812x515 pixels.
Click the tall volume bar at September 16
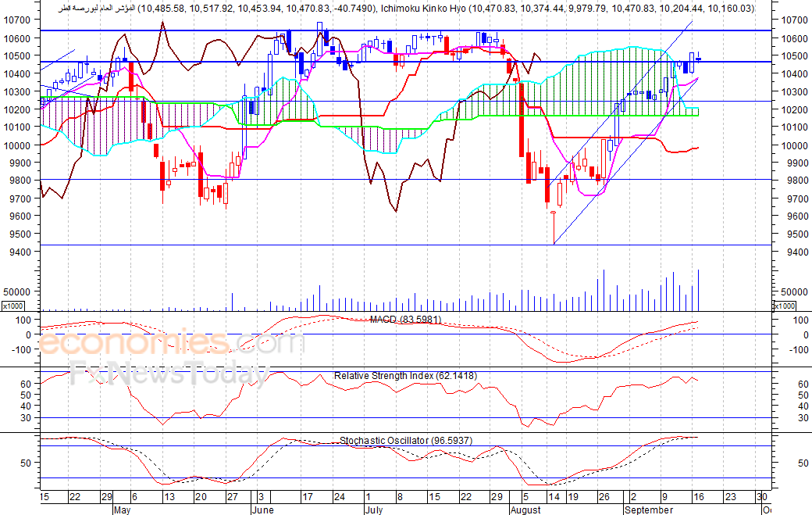click(699, 290)
